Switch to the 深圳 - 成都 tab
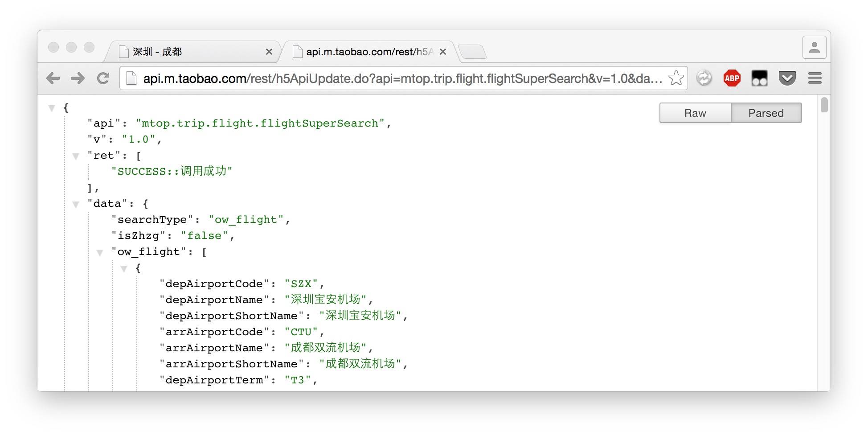Viewport: 868px width, 436px height. click(192, 52)
